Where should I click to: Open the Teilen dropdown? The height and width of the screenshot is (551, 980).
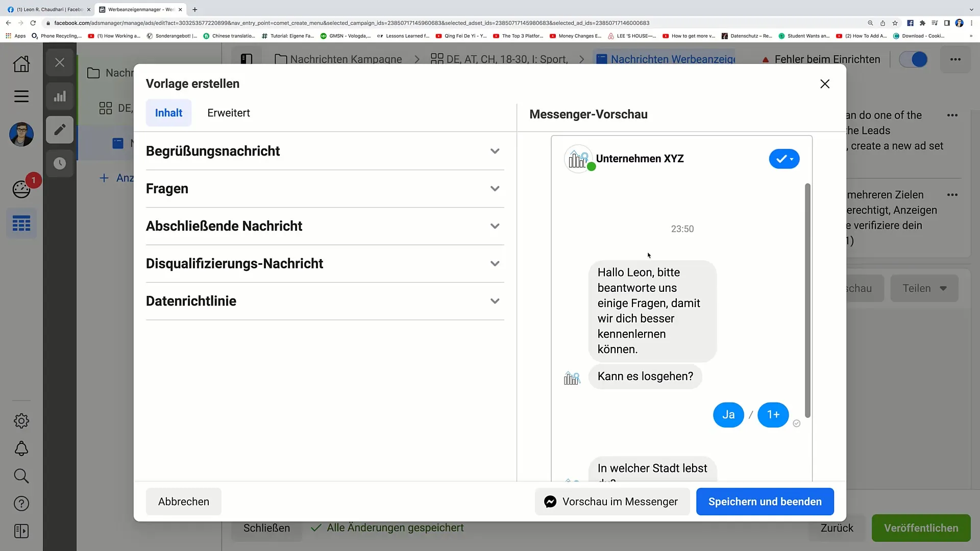(x=924, y=288)
